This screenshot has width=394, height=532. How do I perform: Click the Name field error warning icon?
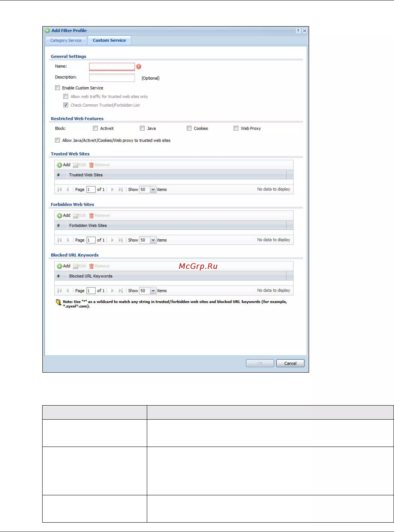tap(139, 67)
